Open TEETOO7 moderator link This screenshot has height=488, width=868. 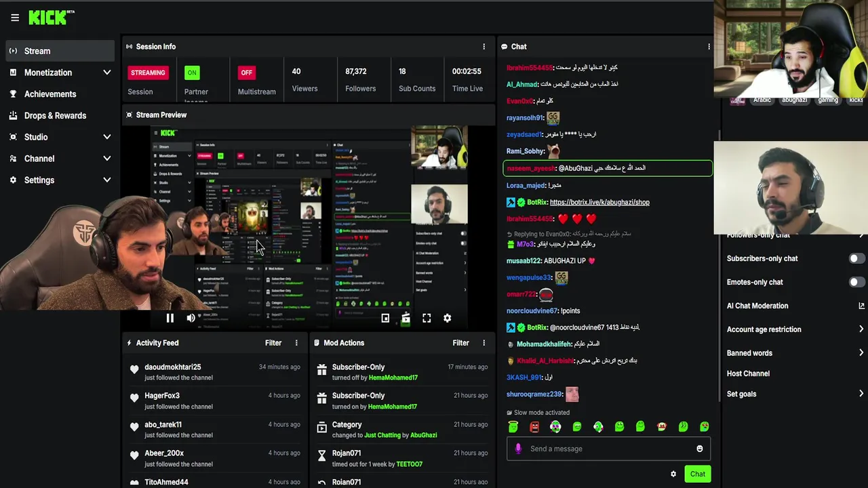410,464
